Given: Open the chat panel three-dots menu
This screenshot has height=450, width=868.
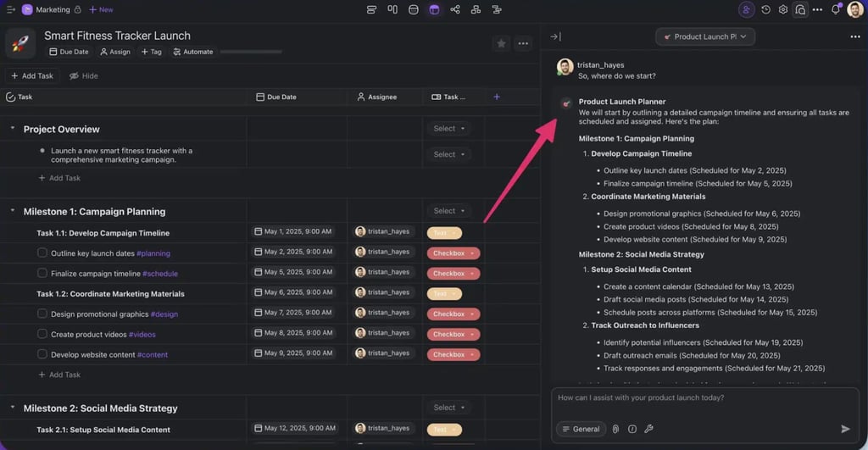Looking at the screenshot, I should pos(854,36).
